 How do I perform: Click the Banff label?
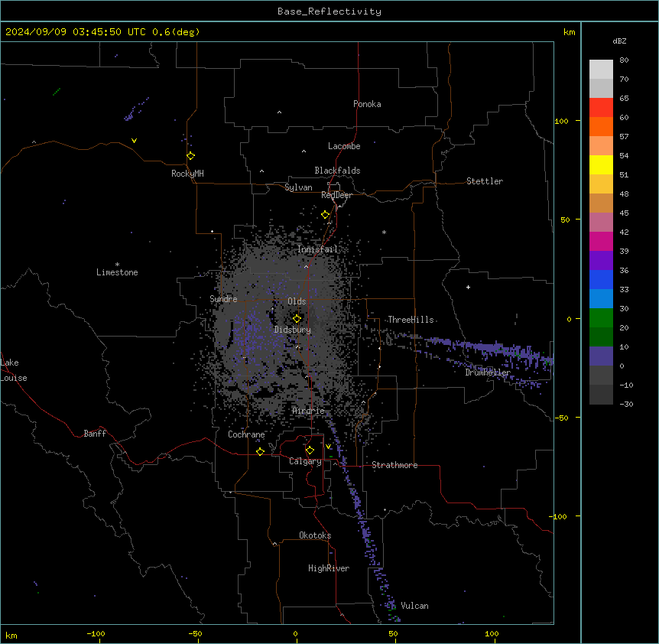(x=95, y=434)
